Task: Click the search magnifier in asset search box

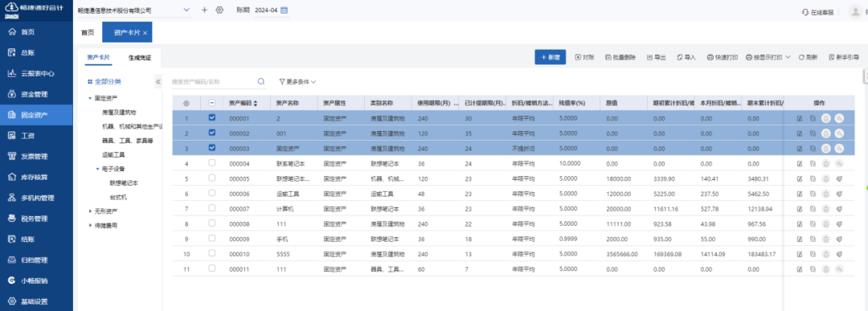Action: click(260, 81)
